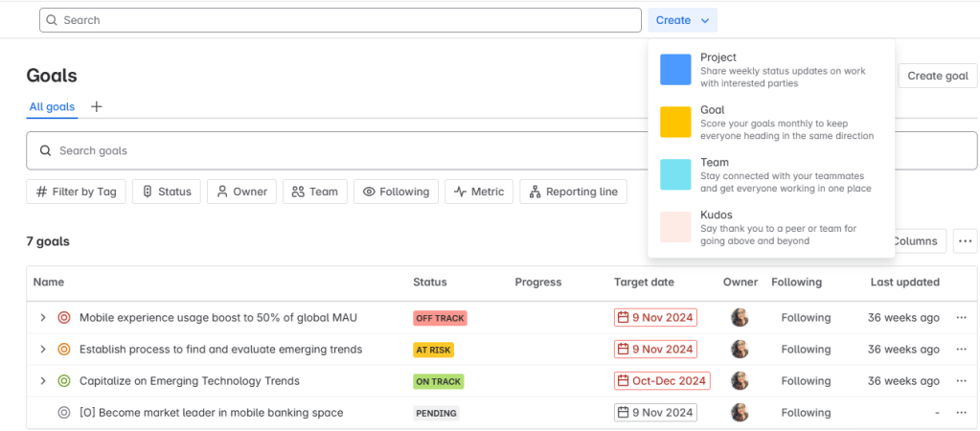Viewport: 980px width, 431px height.
Task: Click the plus icon next to All goals
Action: (x=96, y=107)
